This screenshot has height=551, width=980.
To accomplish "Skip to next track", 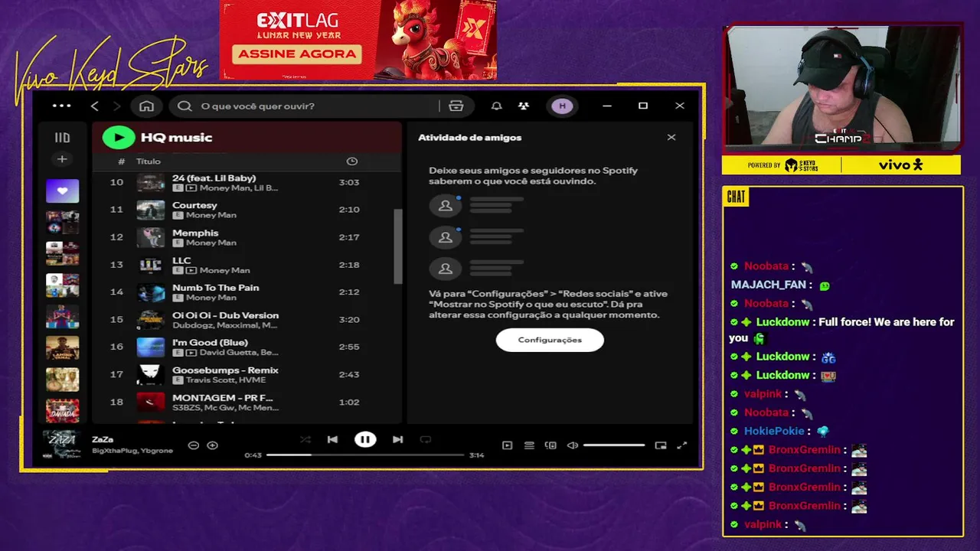I will [397, 439].
